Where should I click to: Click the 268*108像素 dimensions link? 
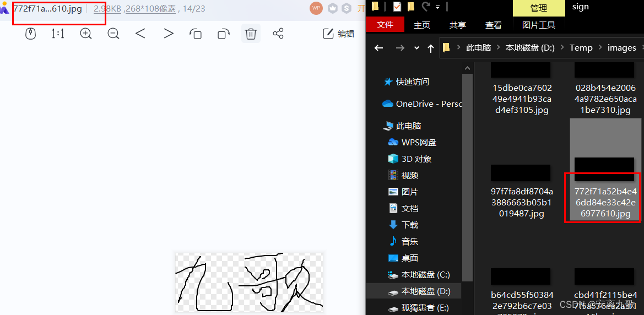click(x=151, y=9)
